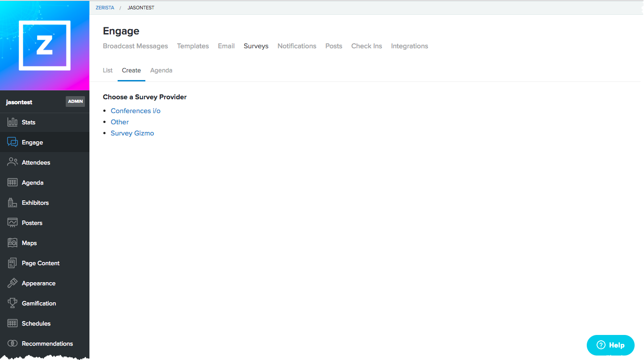
Task: Open Gamification settings
Action: click(x=45, y=303)
